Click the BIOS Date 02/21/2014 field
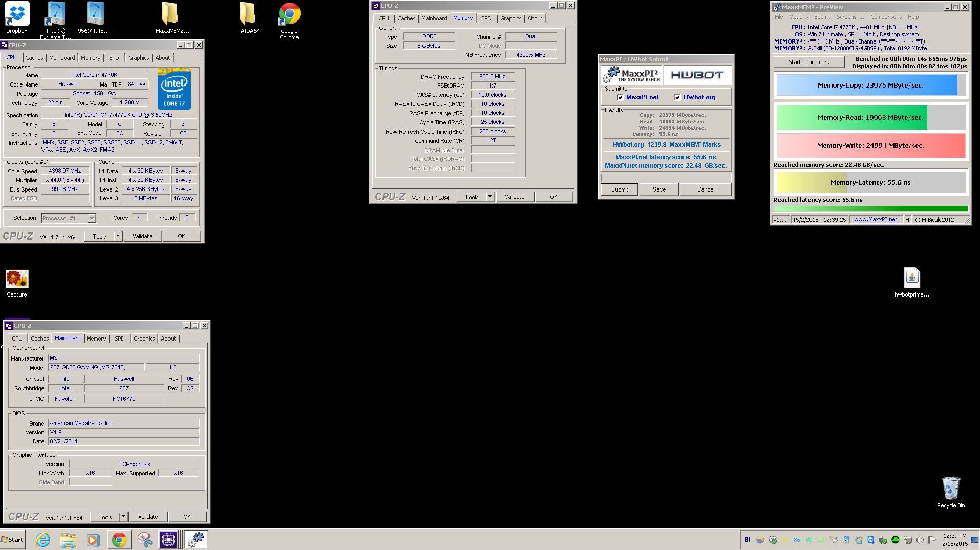The height and width of the screenshot is (550, 980). pyautogui.click(x=123, y=441)
